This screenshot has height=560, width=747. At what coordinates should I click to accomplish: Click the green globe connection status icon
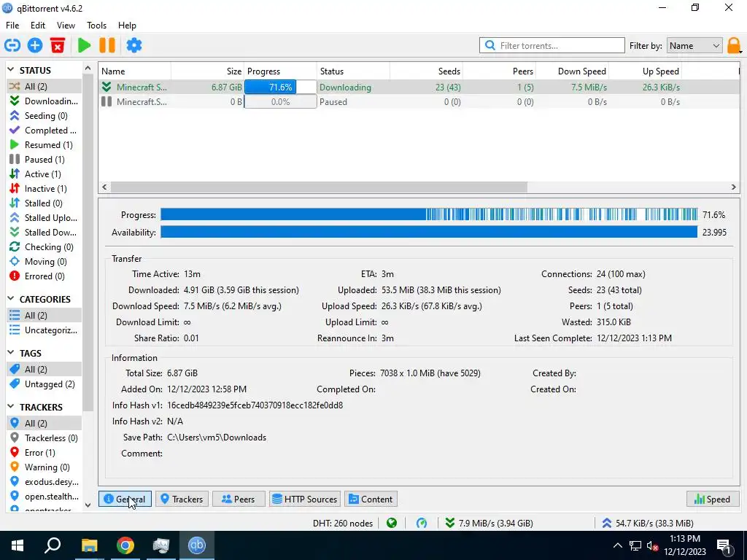point(392,524)
